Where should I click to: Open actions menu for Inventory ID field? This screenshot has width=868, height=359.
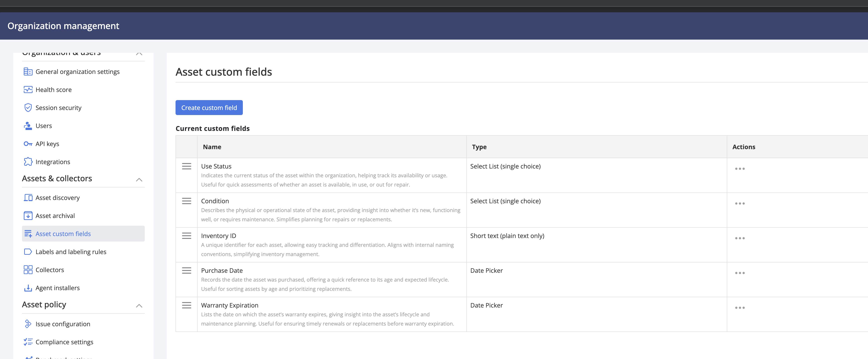pyautogui.click(x=740, y=238)
